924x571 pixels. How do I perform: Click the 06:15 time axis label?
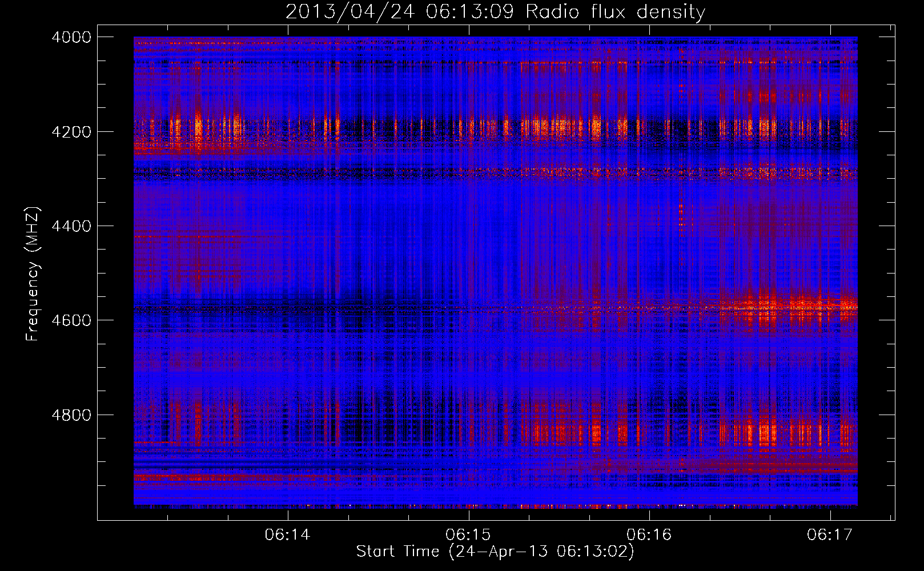coord(468,535)
